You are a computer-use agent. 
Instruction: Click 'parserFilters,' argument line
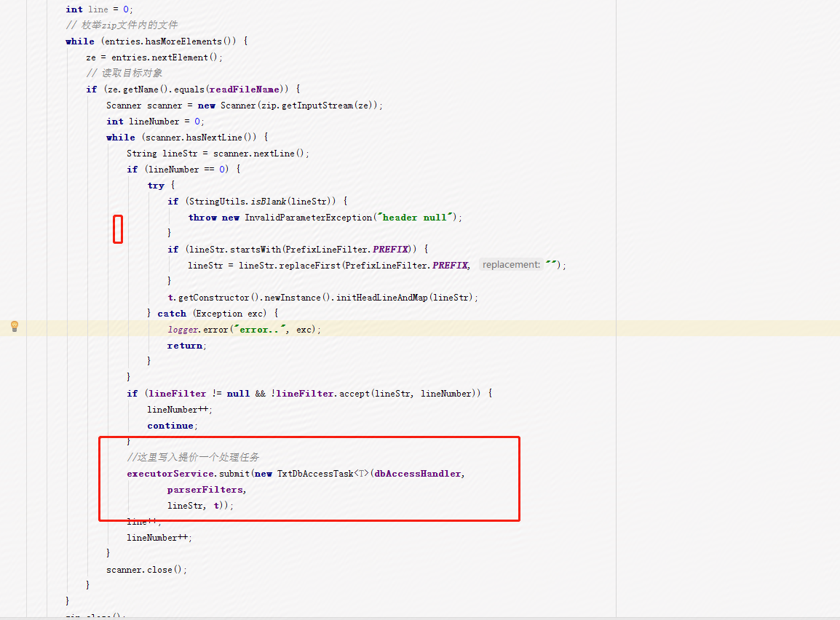pyautogui.click(x=207, y=490)
